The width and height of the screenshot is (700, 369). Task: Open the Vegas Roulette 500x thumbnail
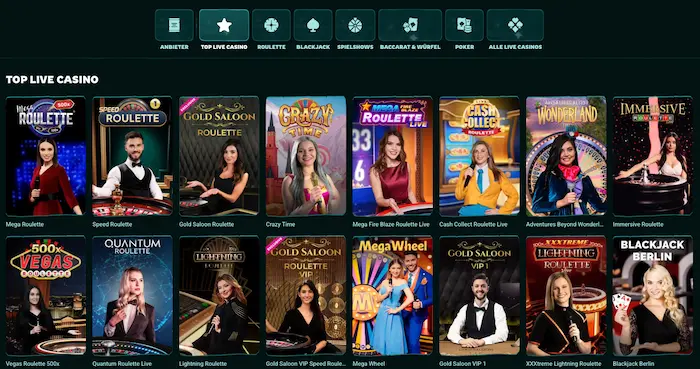[x=46, y=296]
